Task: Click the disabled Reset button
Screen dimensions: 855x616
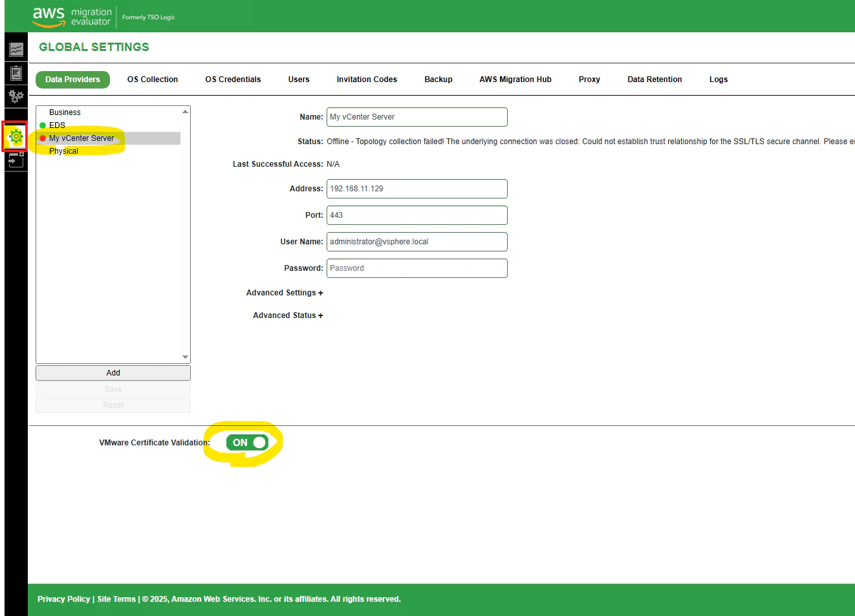Action: [113, 405]
